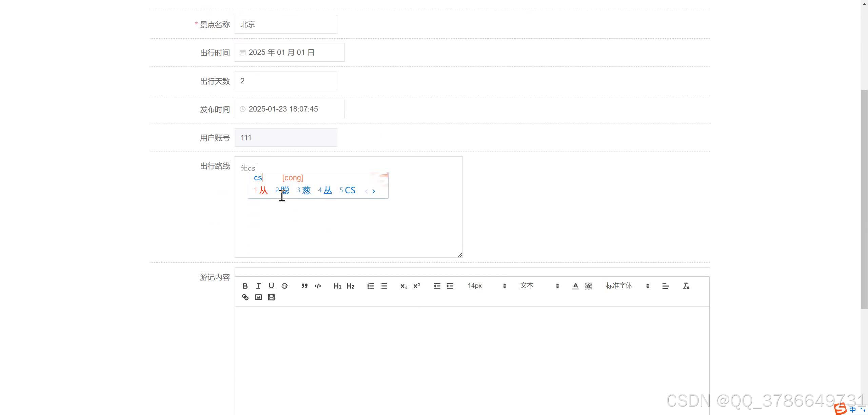Click the page vertical scrollbar thumb

coord(864,199)
